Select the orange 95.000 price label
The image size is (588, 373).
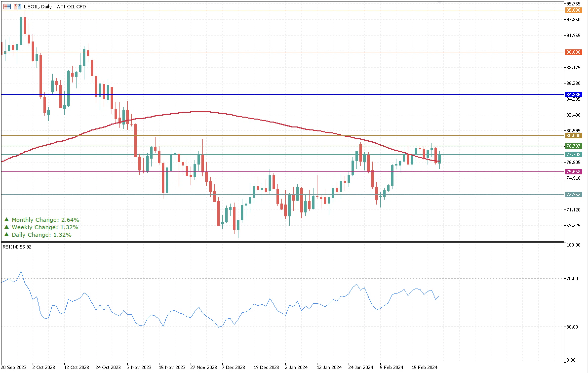coord(573,10)
